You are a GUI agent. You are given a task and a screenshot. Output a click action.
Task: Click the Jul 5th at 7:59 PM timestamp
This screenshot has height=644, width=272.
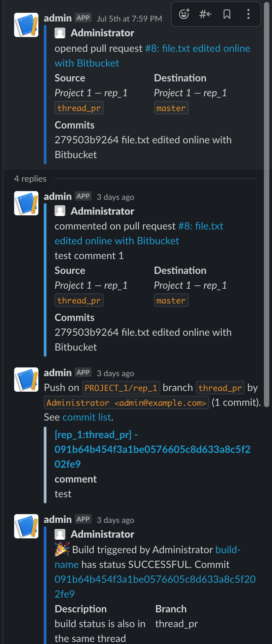129,19
